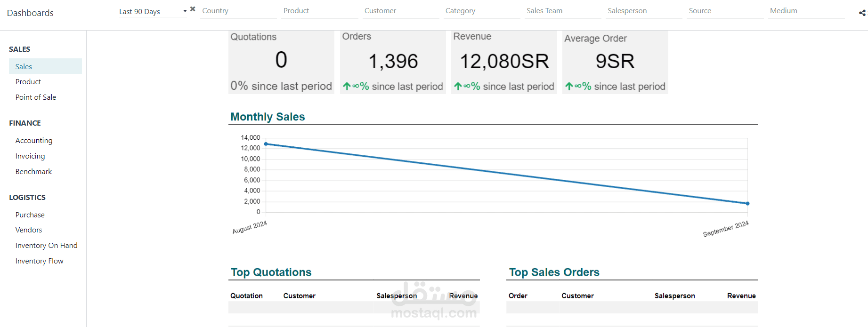Click the Category filter field
The height and width of the screenshot is (327, 868).
pos(482,11)
